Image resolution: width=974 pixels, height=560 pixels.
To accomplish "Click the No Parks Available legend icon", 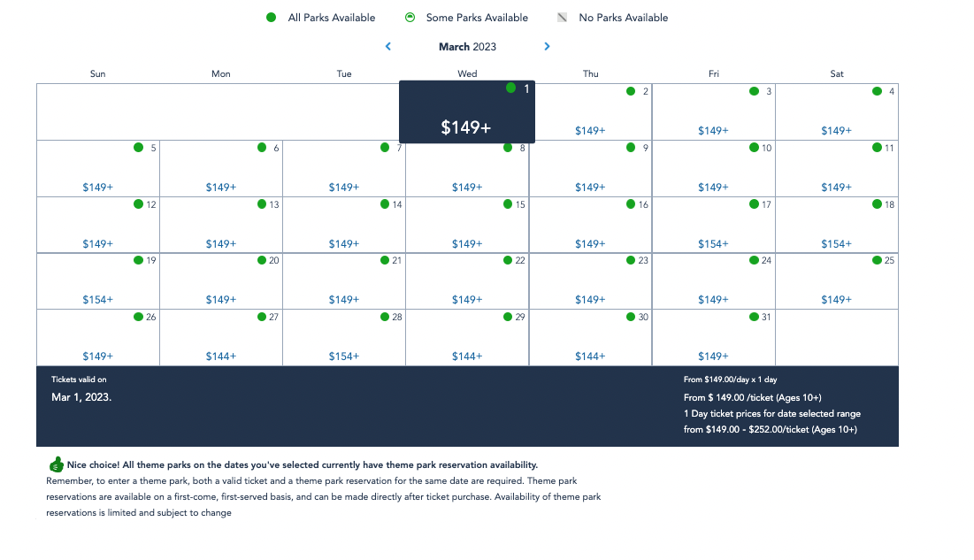I will (x=563, y=18).
